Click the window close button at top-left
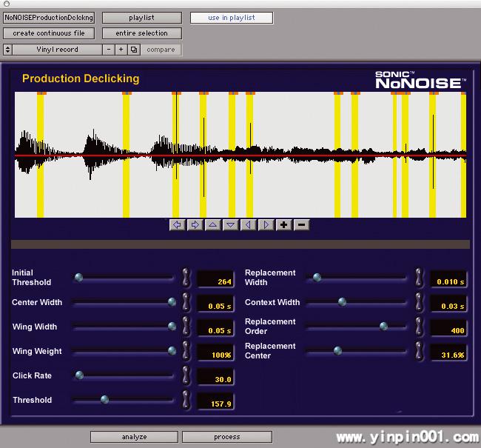The width and height of the screenshot is (481, 448). pyautogui.click(x=7, y=4)
